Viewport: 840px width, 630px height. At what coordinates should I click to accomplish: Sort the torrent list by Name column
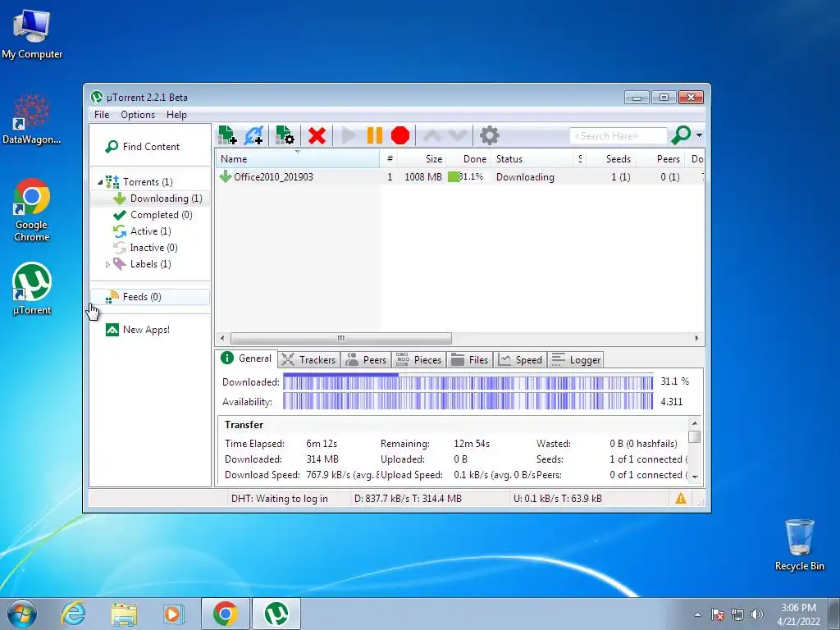tap(298, 159)
